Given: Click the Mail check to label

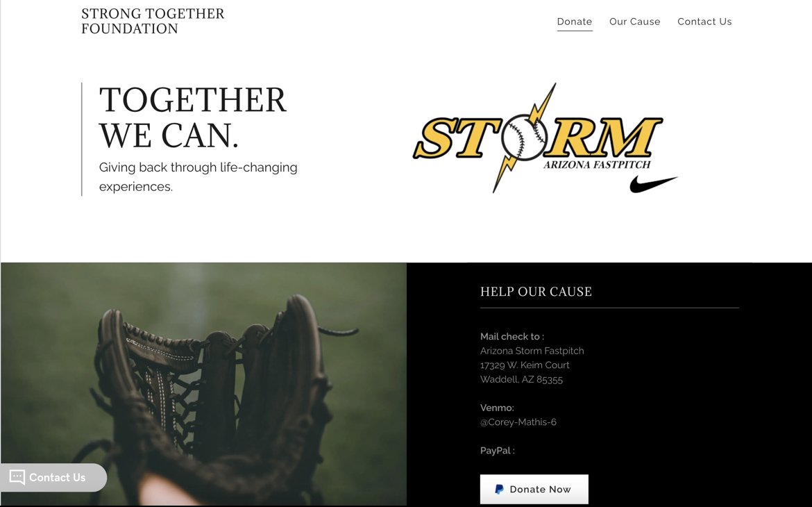Looking at the screenshot, I should (511, 336).
